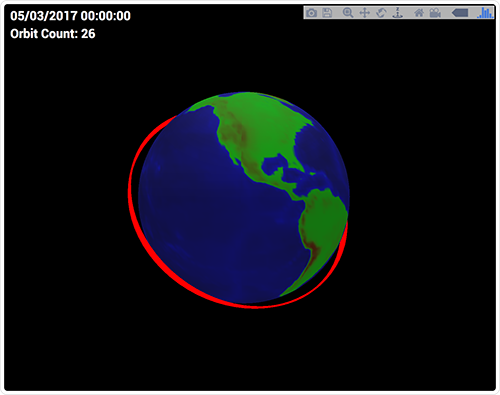Download plot as PNG with camera icon
This screenshot has width=500, height=395.
click(311, 13)
